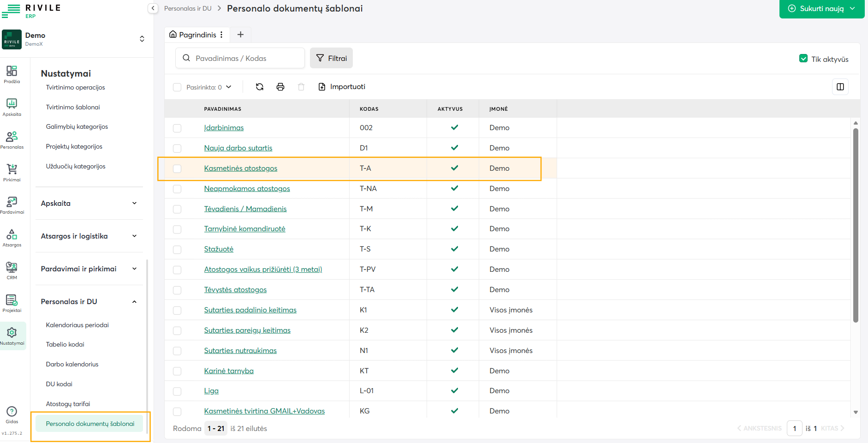Open Sukurti naują dropdown arrow
Screen dimensions: 868x443
[852, 8]
